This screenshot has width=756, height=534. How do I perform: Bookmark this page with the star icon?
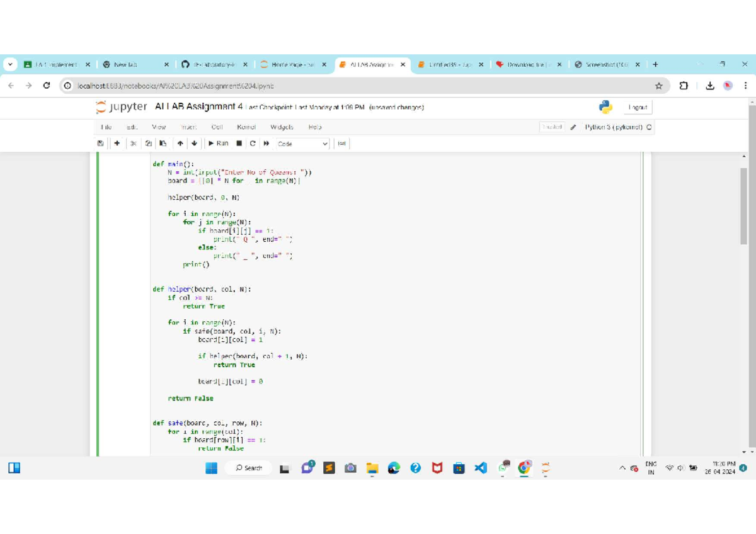(x=659, y=86)
